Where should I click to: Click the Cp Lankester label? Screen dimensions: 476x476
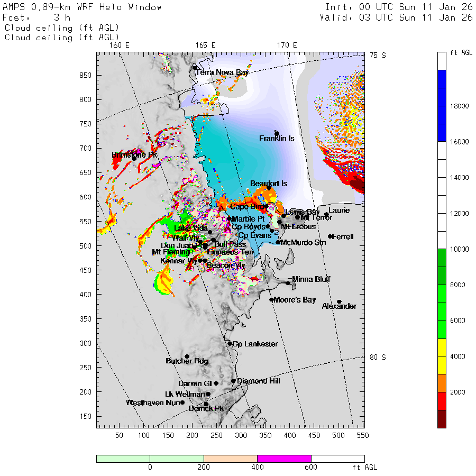(x=255, y=344)
